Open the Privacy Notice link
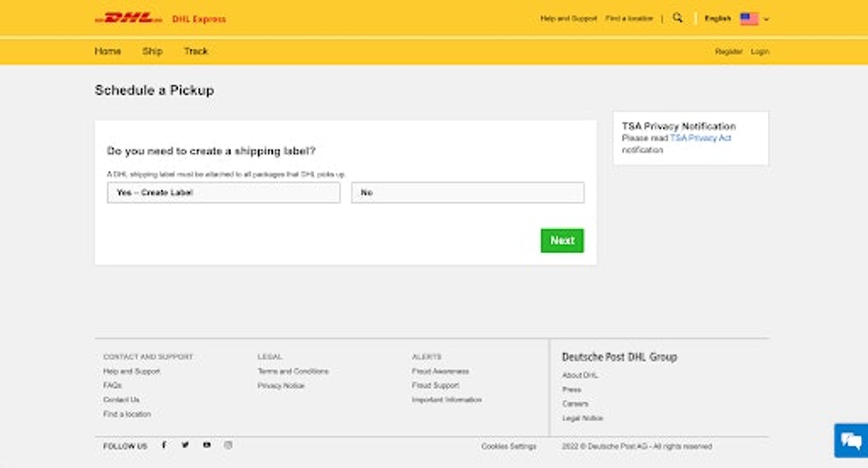The height and width of the screenshot is (468, 868). point(281,385)
